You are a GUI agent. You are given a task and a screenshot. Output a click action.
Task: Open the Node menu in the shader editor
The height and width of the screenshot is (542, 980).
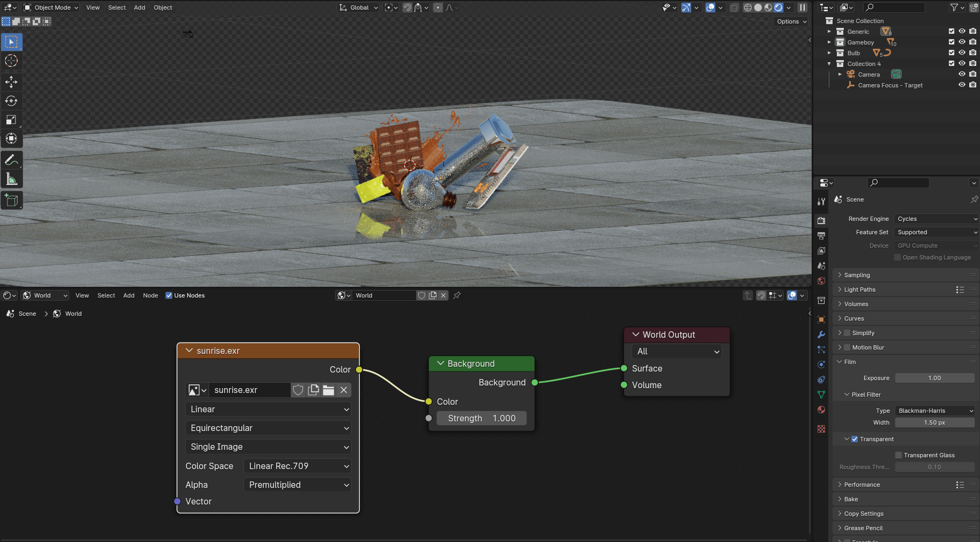(150, 295)
